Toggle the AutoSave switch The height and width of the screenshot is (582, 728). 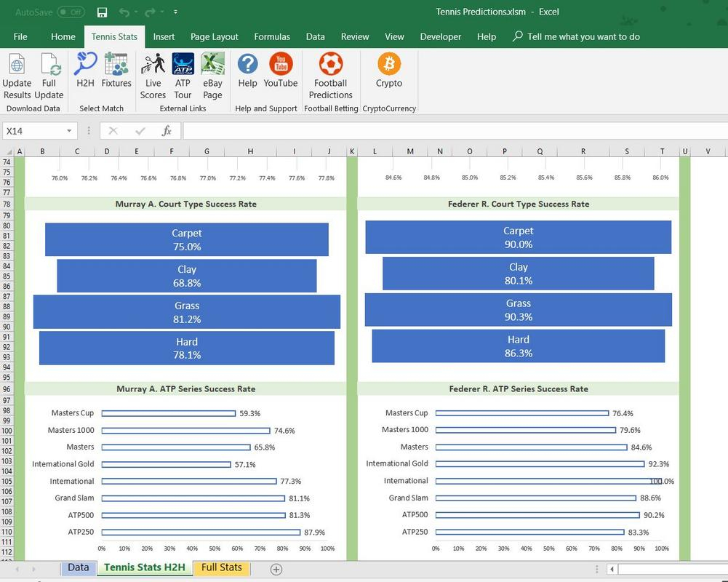71,12
